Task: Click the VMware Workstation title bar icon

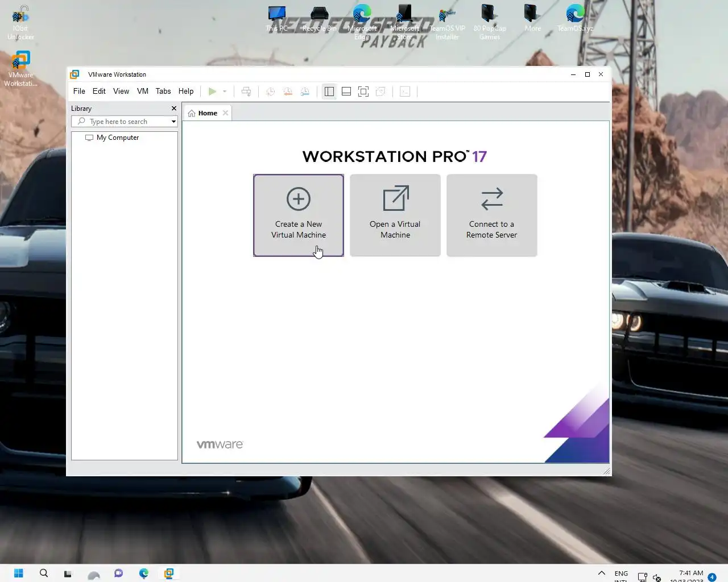Action: 75,74
